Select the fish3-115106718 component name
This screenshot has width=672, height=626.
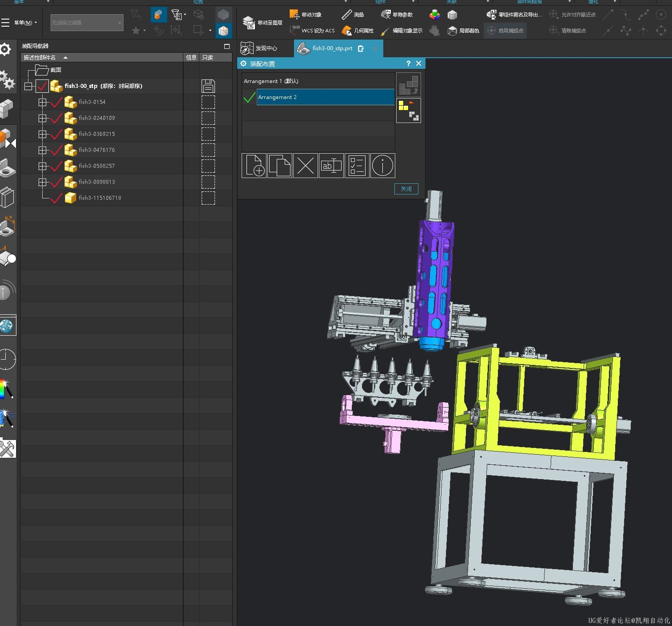click(100, 198)
